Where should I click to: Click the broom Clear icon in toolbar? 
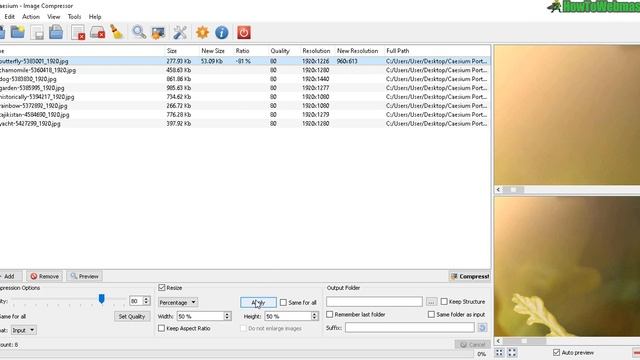coord(117,33)
